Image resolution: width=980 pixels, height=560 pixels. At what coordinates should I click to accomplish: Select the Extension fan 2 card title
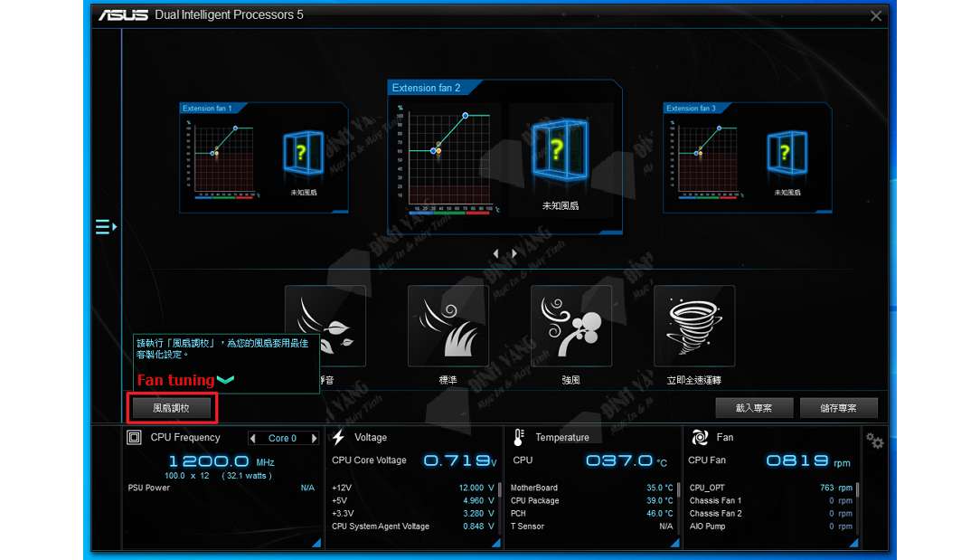(426, 89)
